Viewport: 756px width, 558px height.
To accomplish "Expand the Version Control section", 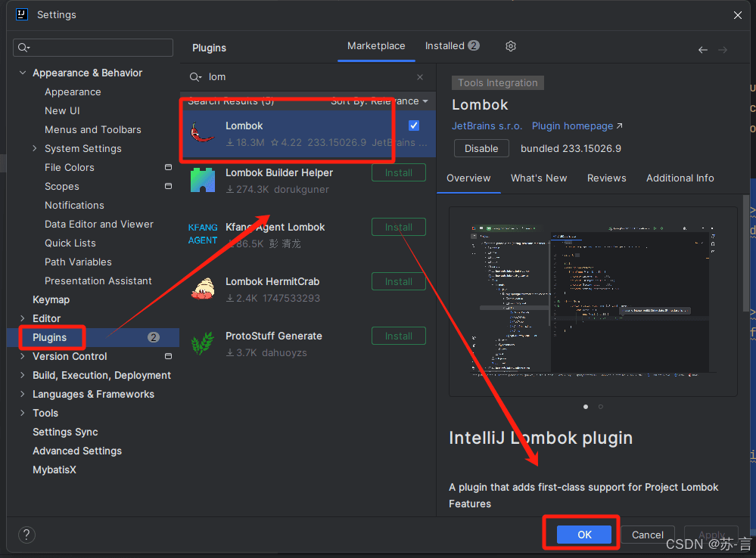I will 23,356.
